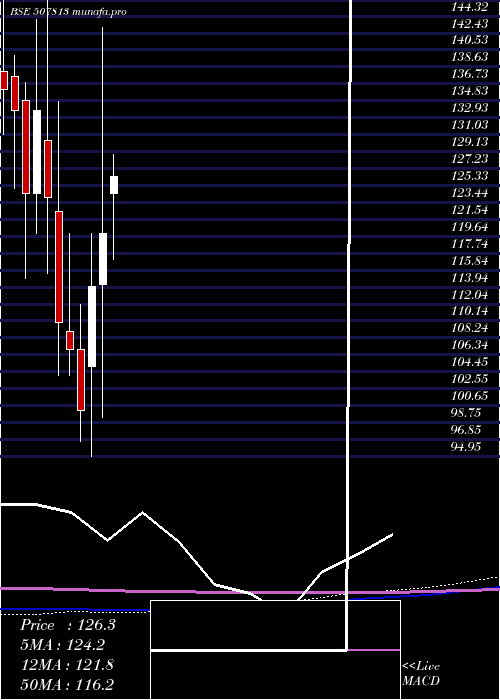Click the 94.95 price axis label
The image size is (500, 700).
coord(466,447)
